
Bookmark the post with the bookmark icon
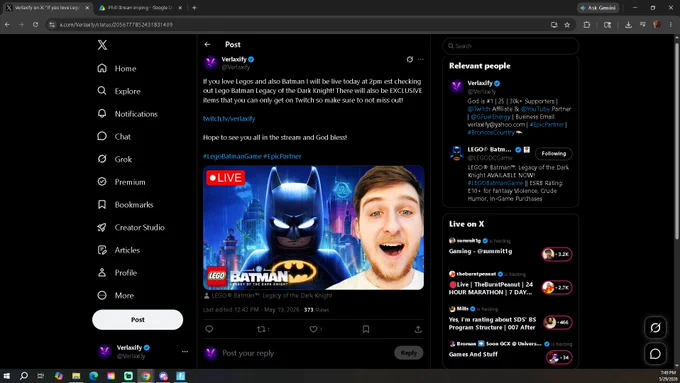pos(366,329)
